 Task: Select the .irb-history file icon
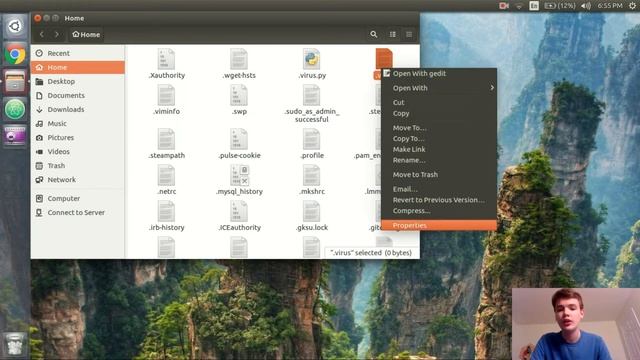coord(166,211)
